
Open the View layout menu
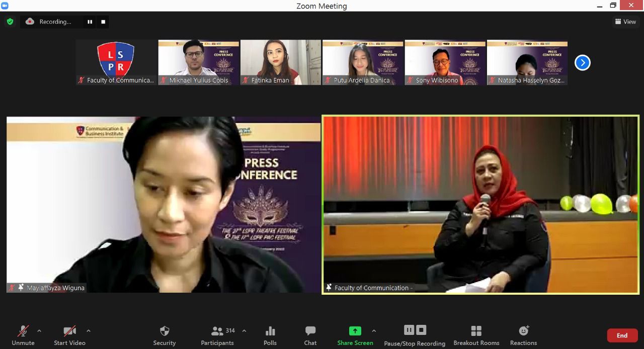625,22
